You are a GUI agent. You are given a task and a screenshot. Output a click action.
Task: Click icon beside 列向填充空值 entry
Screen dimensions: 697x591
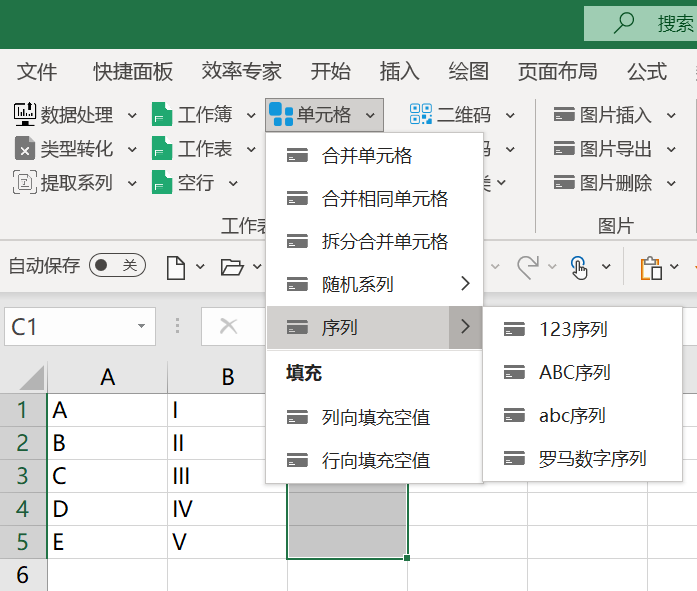(297, 417)
